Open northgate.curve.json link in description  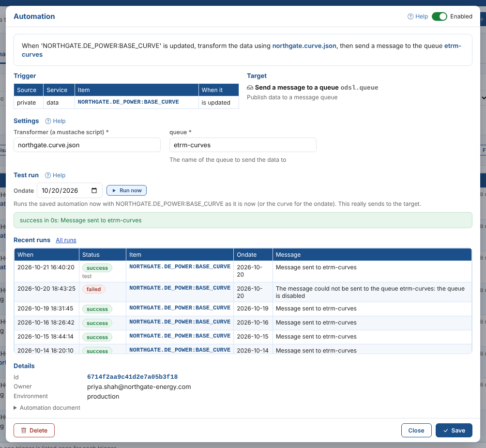304,46
